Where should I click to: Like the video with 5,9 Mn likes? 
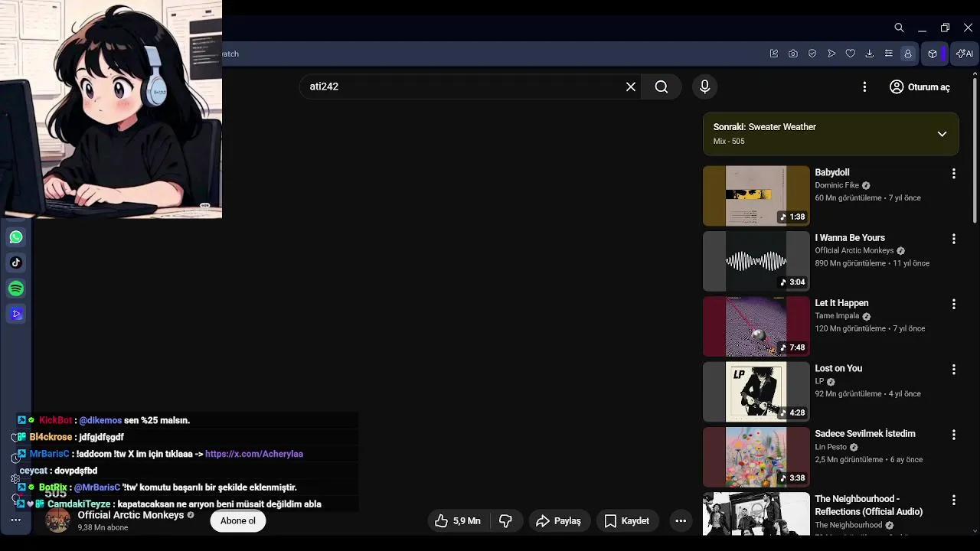point(458,521)
